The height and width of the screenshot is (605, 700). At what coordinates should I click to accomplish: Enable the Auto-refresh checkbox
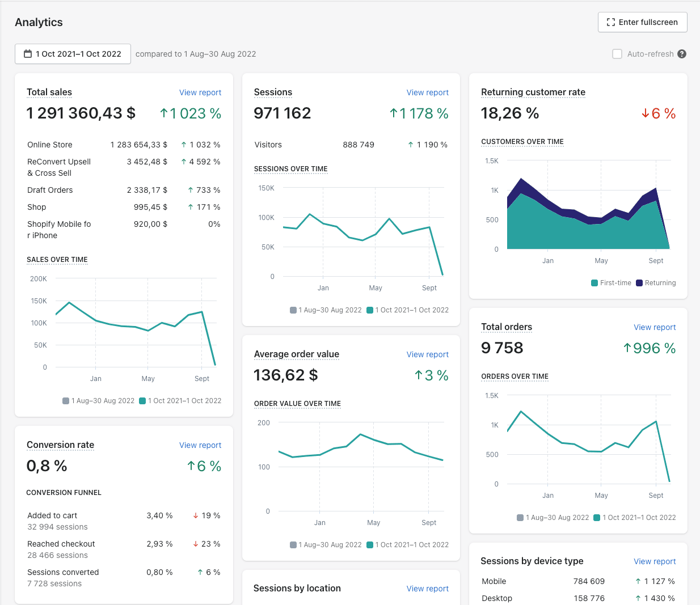pos(617,54)
